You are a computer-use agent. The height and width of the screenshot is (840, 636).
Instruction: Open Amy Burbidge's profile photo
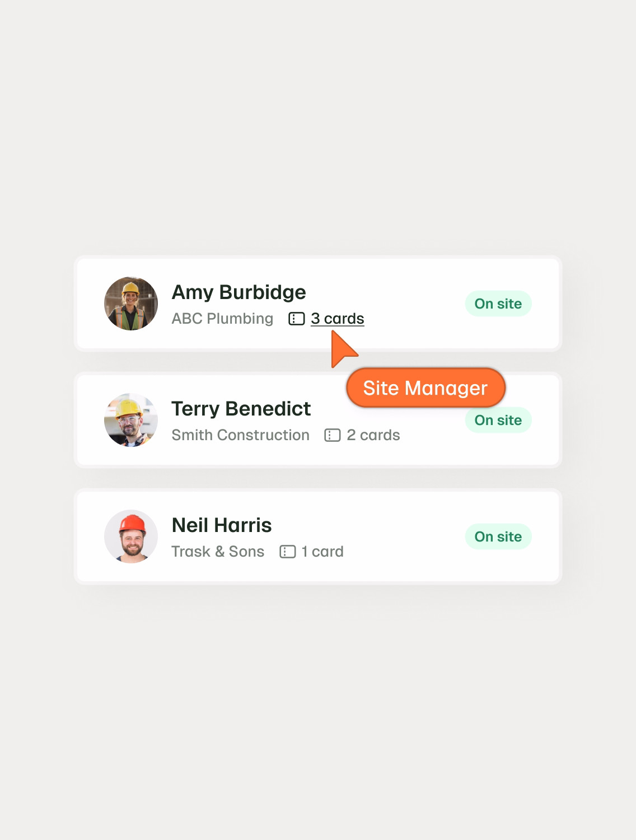(x=131, y=304)
